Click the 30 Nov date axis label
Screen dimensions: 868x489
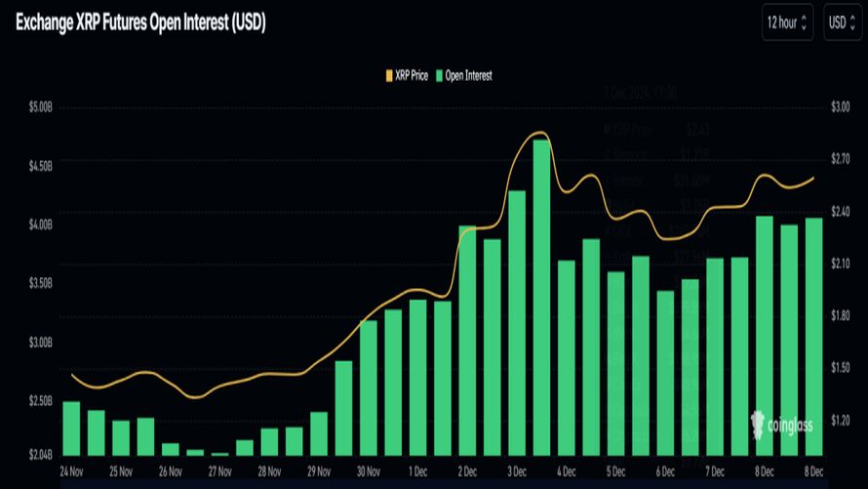coord(369,469)
